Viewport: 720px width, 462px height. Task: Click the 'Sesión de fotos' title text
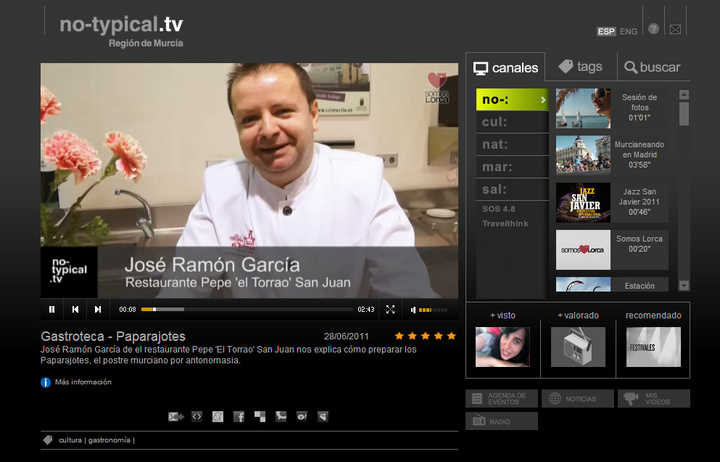[x=639, y=102]
